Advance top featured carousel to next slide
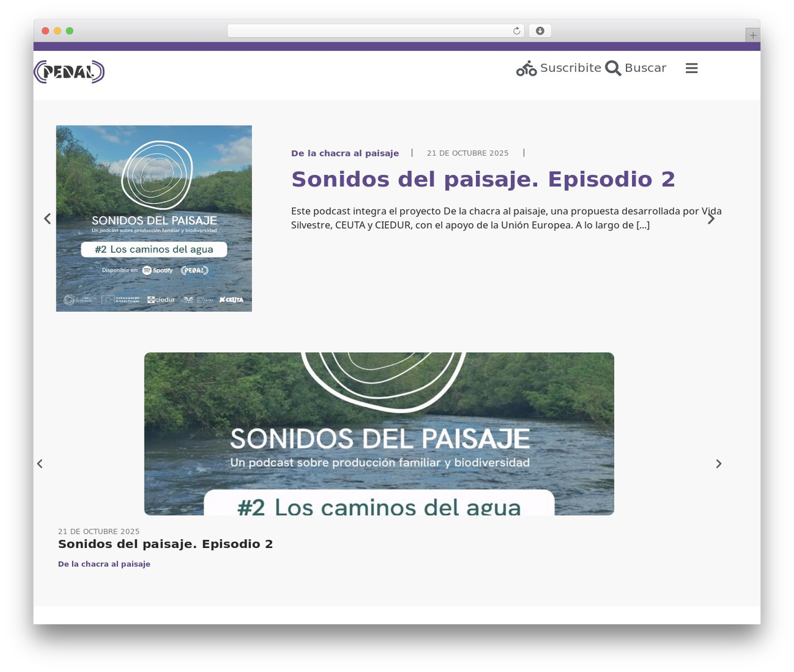The height and width of the screenshot is (672, 794). pos(711,219)
